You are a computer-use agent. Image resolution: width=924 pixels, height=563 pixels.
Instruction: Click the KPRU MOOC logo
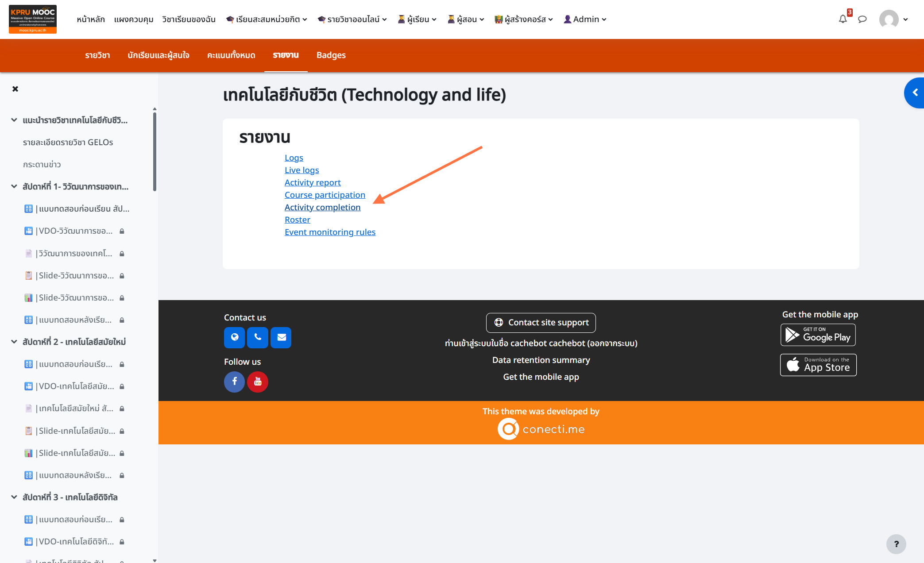click(33, 19)
